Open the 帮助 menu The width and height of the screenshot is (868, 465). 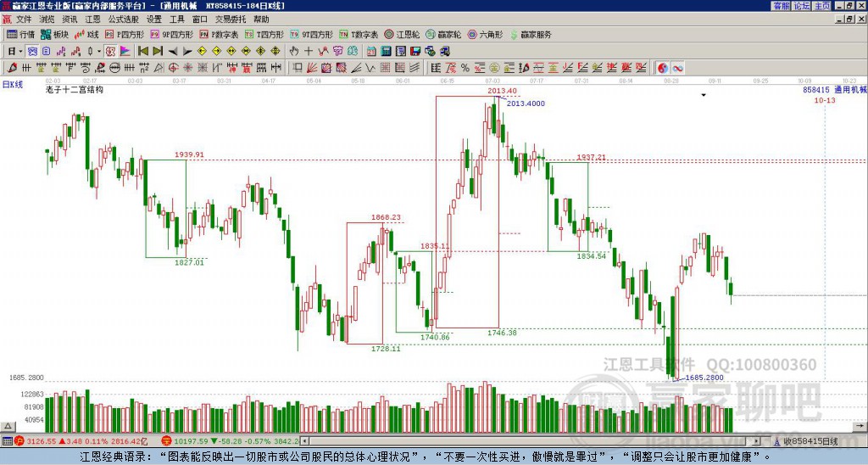261,20
